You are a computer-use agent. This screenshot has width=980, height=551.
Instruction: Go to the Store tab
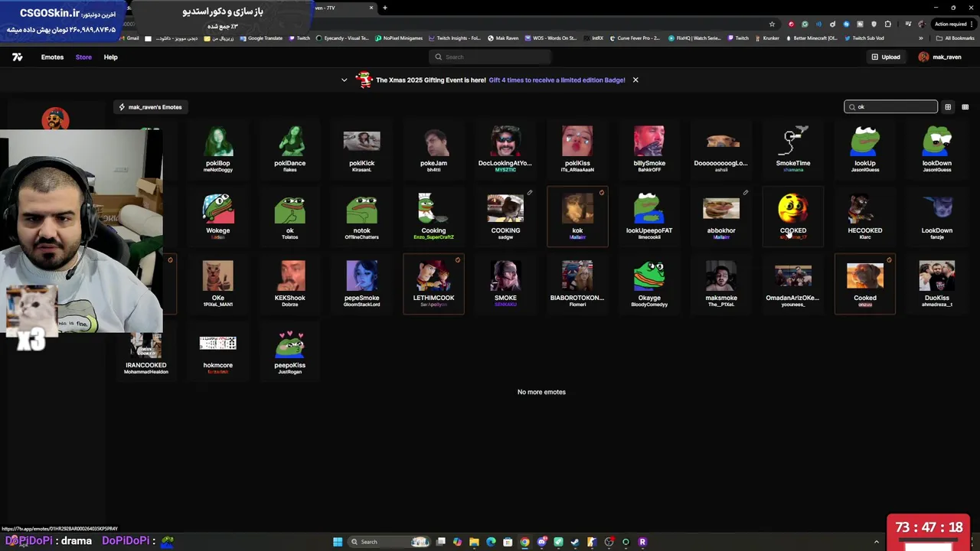click(x=83, y=57)
